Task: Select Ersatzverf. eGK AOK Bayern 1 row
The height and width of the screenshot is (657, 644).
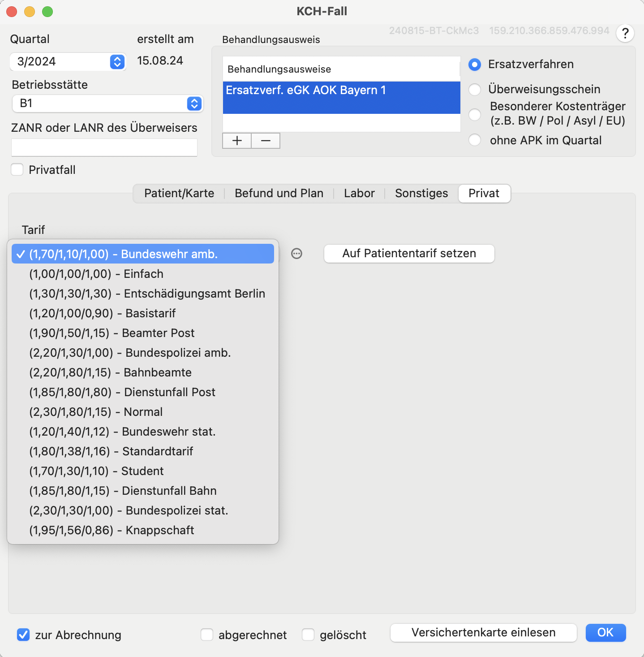Action: tap(342, 97)
